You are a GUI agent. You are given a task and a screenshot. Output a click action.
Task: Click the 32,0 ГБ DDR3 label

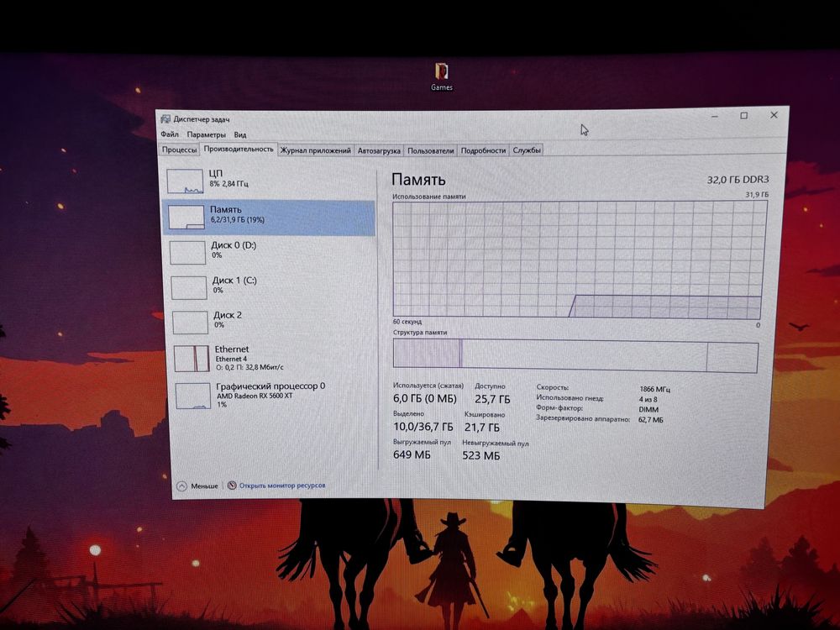(738, 180)
